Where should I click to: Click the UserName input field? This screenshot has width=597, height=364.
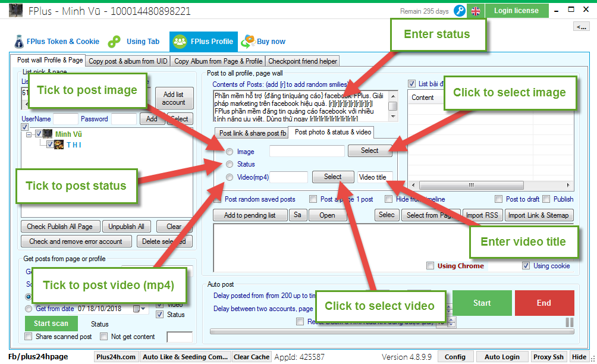(x=65, y=119)
